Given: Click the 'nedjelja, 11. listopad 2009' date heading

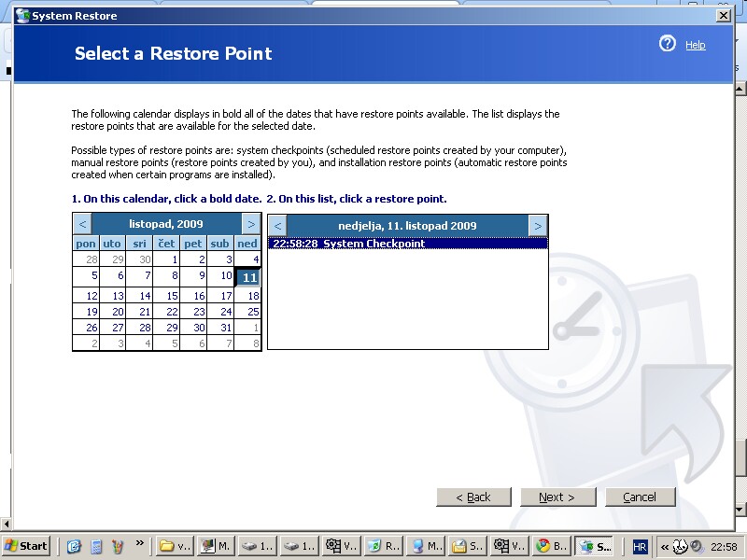Looking at the screenshot, I should pyautogui.click(x=407, y=226).
